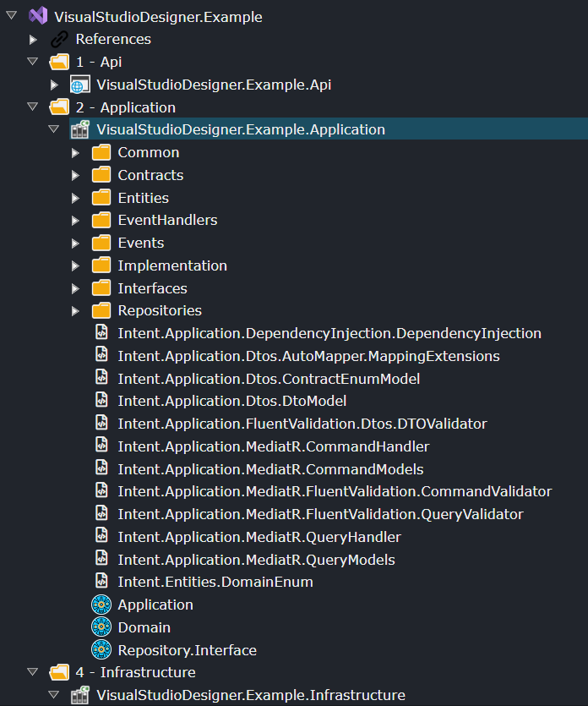Click the Example.Application project icon
588x706 pixels.
pos(80,129)
